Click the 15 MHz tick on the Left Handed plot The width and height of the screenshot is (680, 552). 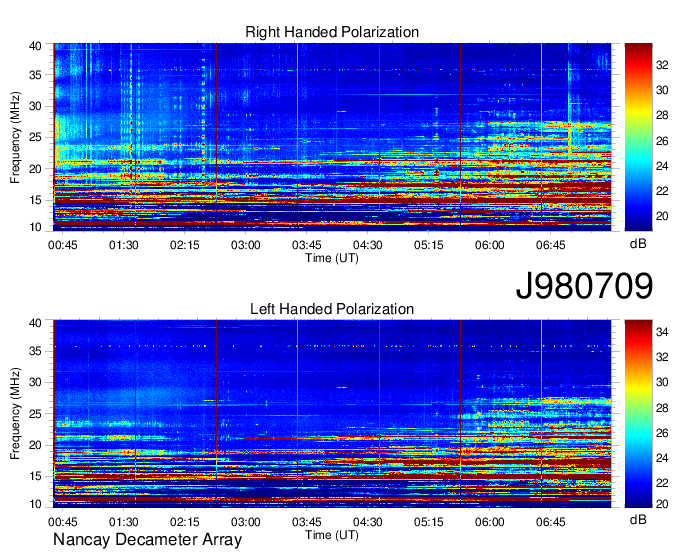tap(35, 477)
